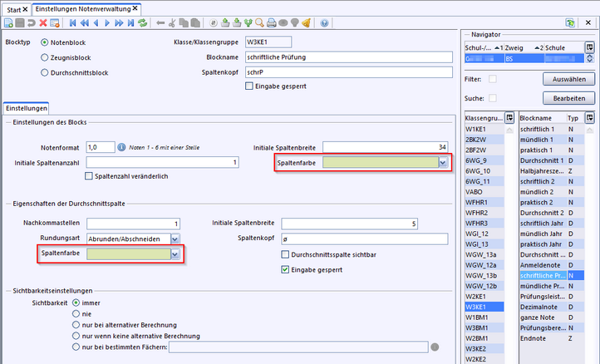The height and width of the screenshot is (364, 600).
Task: Expand Spaltenfarbe dropdown in Durchschnittsspalte section
Action: tap(175, 254)
